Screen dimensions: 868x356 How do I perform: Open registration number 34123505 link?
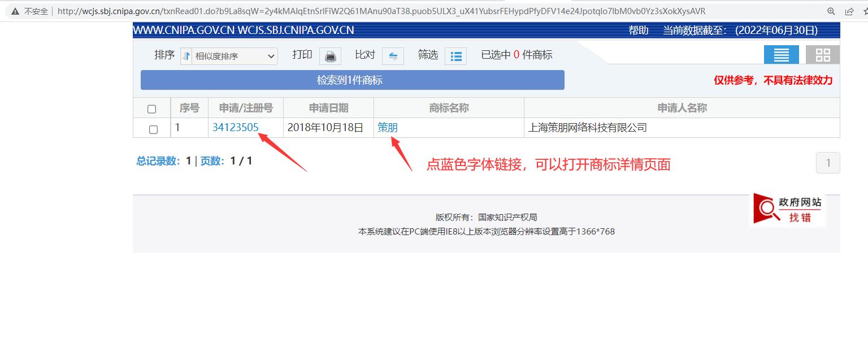click(235, 128)
